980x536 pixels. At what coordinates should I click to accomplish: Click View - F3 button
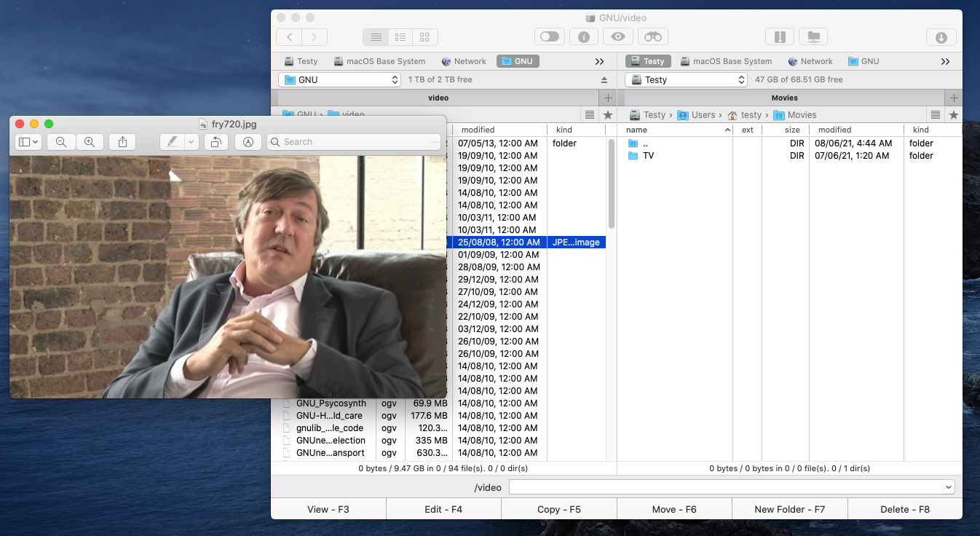[328, 509]
